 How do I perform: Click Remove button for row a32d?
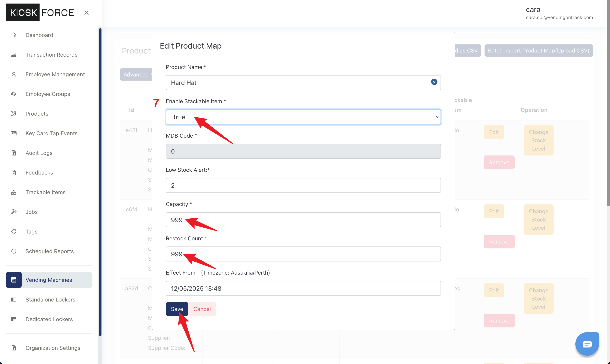(x=499, y=321)
